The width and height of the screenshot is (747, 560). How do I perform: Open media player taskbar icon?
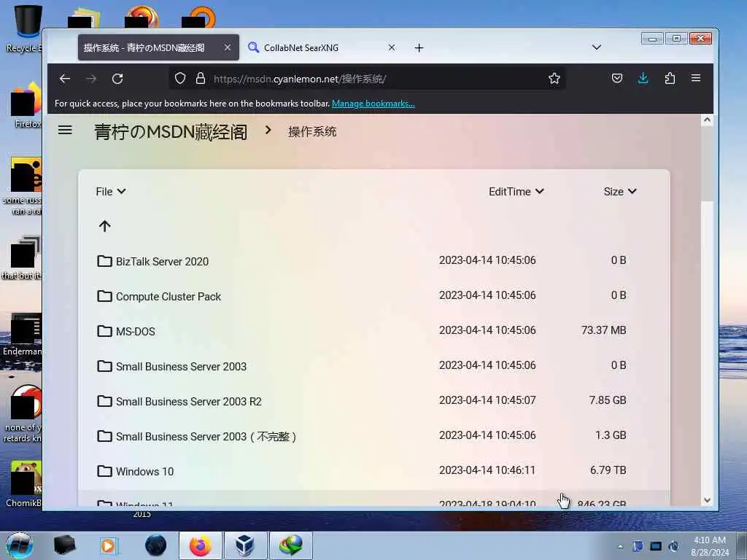108,545
